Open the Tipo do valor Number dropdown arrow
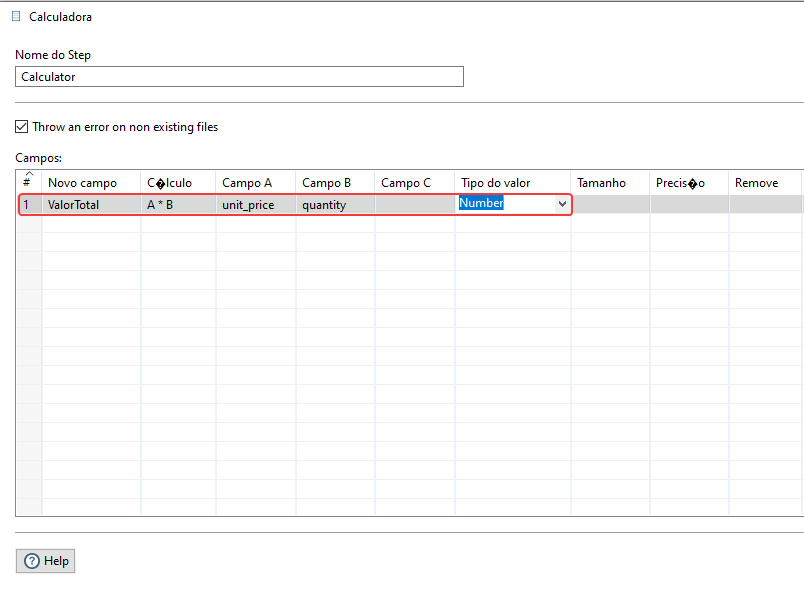This screenshot has width=804, height=589. point(562,204)
